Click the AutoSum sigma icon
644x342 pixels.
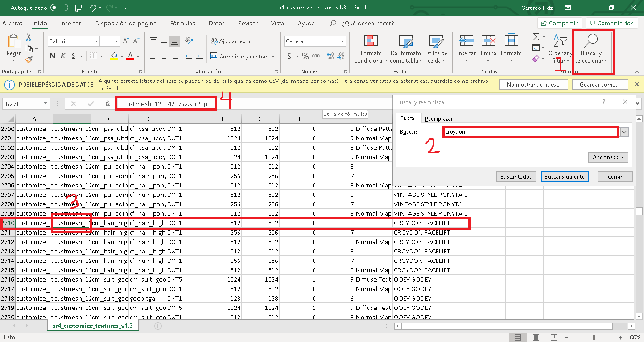[536, 37]
